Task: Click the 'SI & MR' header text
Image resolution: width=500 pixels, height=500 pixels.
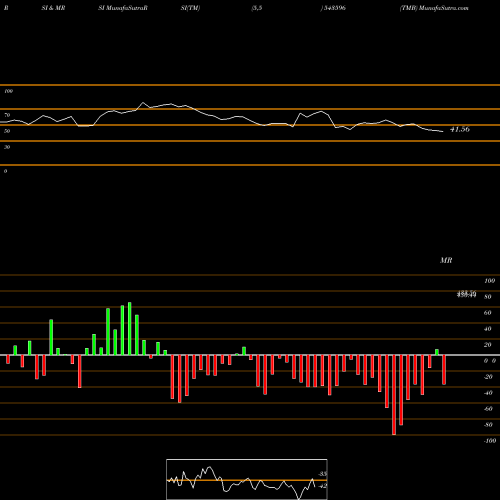Action: (53, 8)
